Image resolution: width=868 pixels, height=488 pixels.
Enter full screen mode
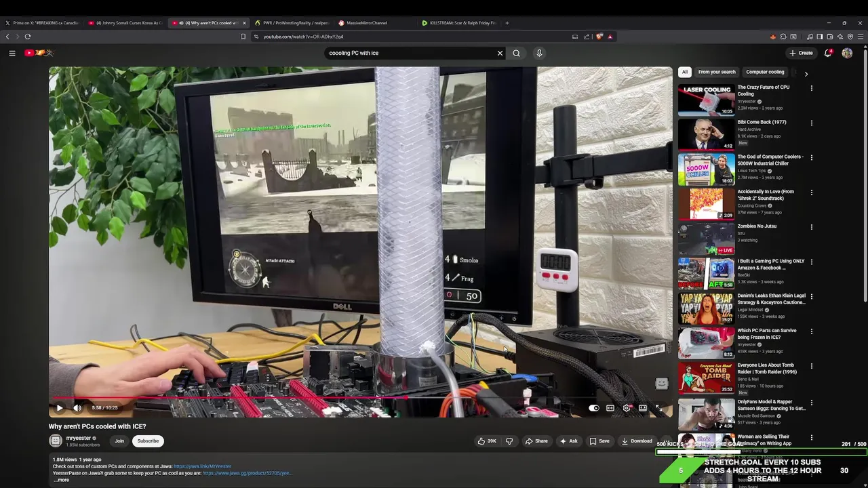658,408
